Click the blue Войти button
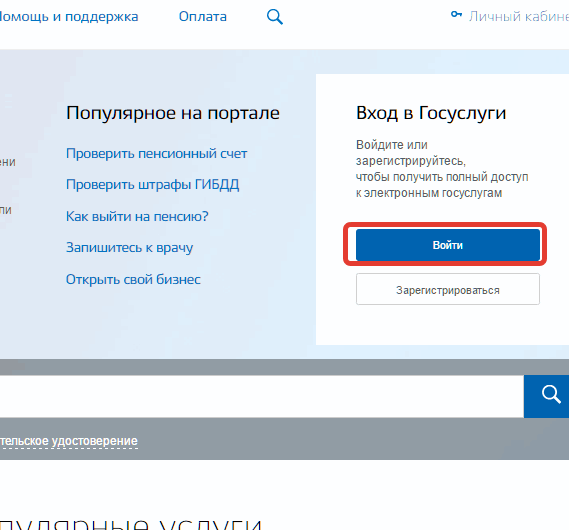The image size is (569, 530). [447, 245]
